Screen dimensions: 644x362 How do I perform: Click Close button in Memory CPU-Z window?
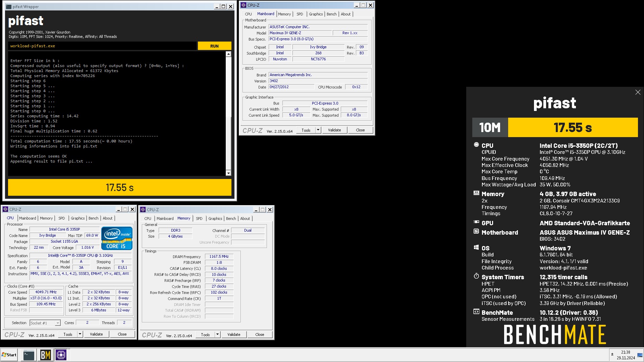click(x=260, y=335)
